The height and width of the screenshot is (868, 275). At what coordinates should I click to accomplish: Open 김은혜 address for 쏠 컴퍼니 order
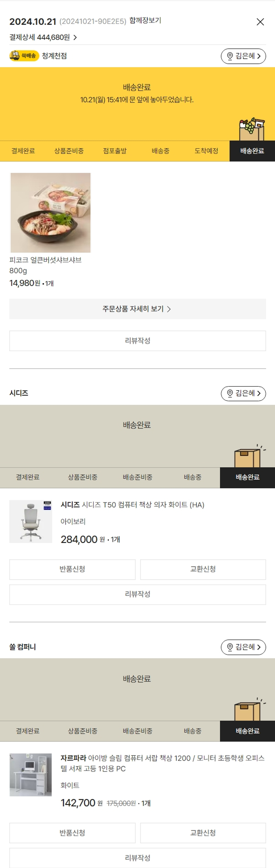point(243,647)
